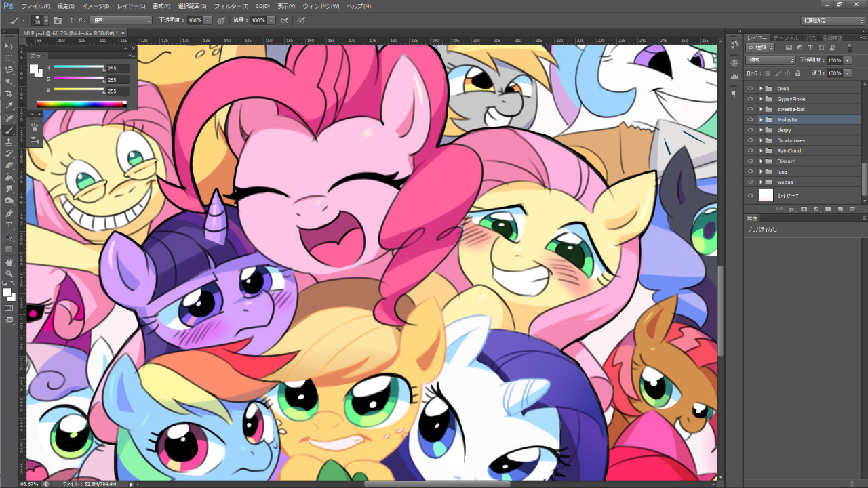The height and width of the screenshot is (488, 868).
Task: Toggle visibility of Molestia group
Action: tap(750, 119)
